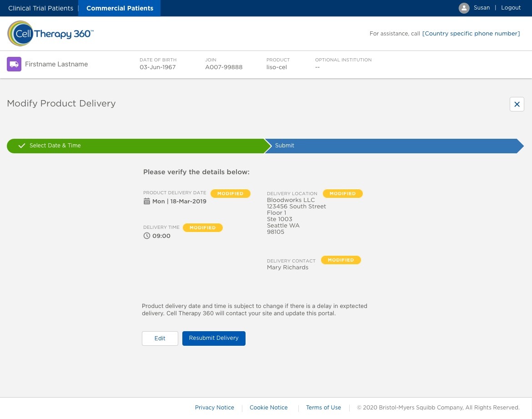Click 123456 South Street address line
532x419 pixels.
tap(296, 207)
